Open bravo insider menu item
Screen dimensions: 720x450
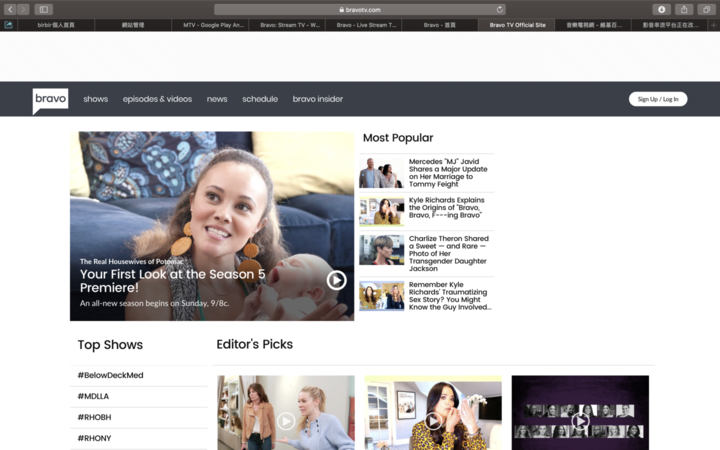[318, 99]
